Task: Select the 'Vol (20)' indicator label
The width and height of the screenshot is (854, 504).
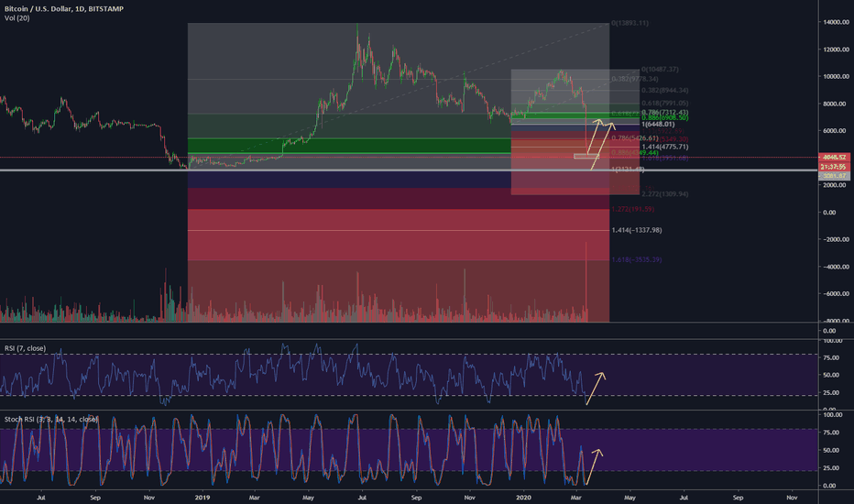Action: click(16, 18)
